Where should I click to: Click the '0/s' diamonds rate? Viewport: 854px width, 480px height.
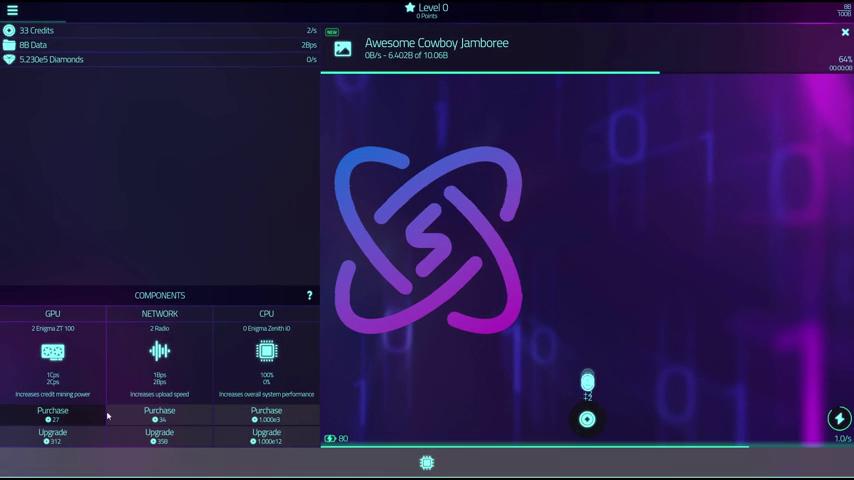coord(312,59)
